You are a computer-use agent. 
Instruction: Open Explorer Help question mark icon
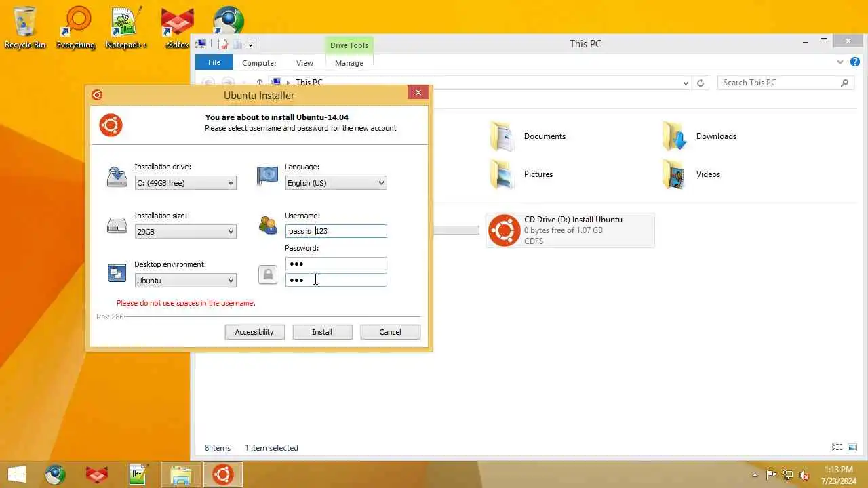[855, 62]
